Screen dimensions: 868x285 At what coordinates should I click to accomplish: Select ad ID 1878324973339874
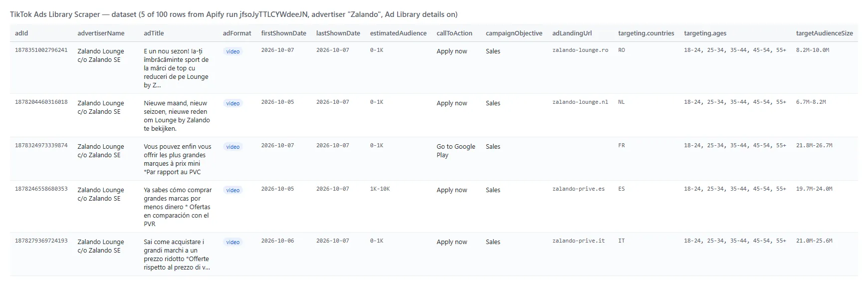tap(41, 146)
